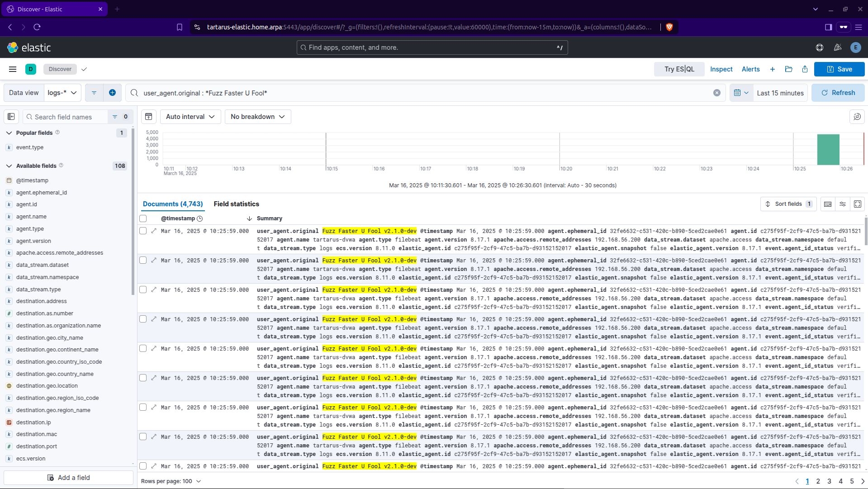Open the Auto interval dropdown
This screenshot has height=489, width=868.
[190, 117]
